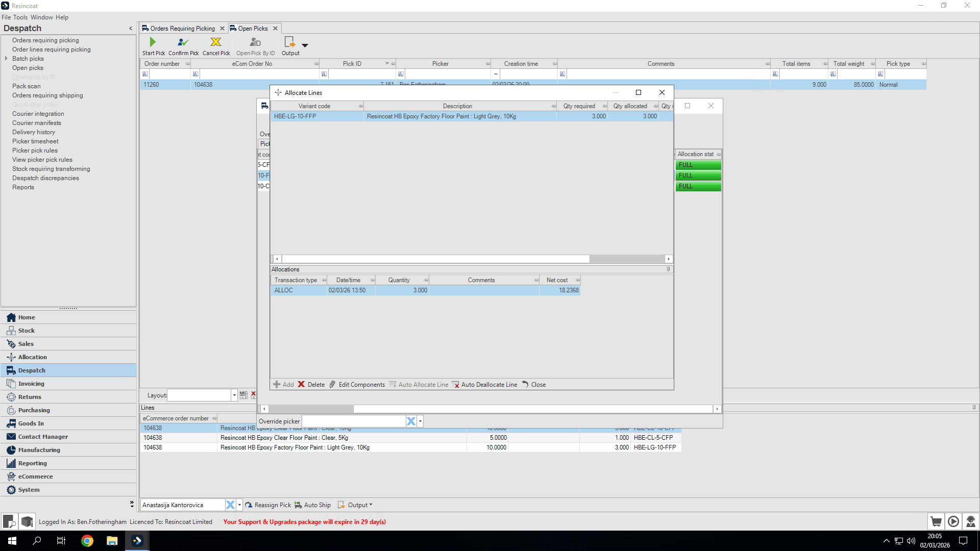Open Pick ID column sort dropdown
This screenshot has height=551, width=980.
(387, 64)
